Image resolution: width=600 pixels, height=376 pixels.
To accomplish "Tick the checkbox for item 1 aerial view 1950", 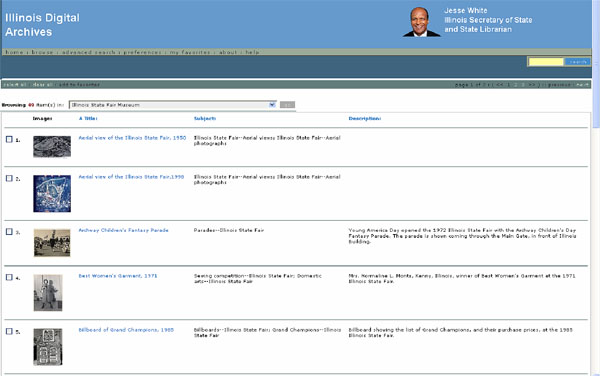I will click(9, 139).
